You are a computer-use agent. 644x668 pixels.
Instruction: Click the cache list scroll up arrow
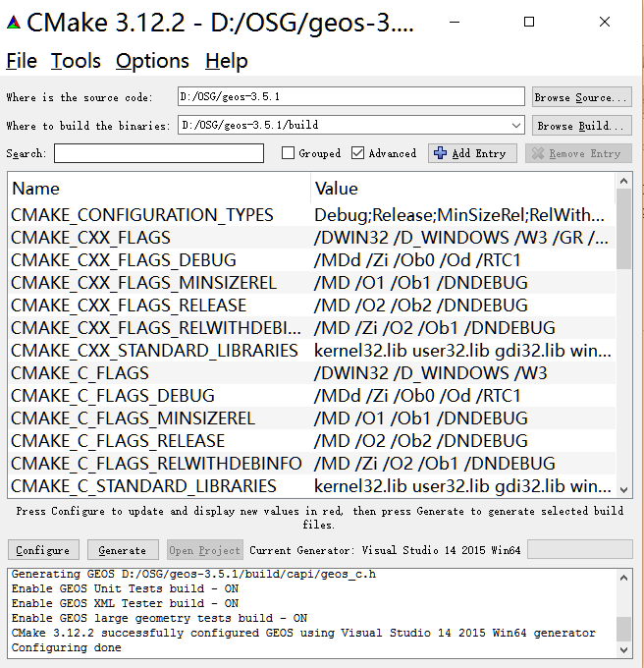[x=623, y=181]
